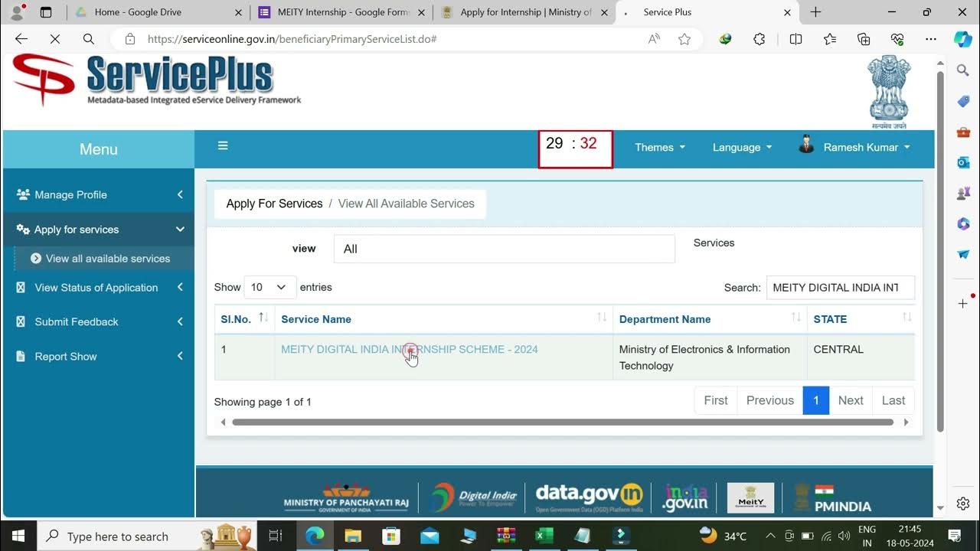The height and width of the screenshot is (551, 980).
Task: Open browser essentials heart icon
Action: [x=897, y=39]
